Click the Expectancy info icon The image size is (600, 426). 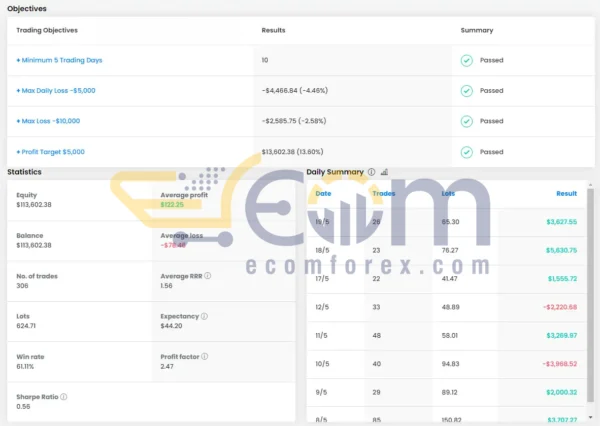(204, 316)
